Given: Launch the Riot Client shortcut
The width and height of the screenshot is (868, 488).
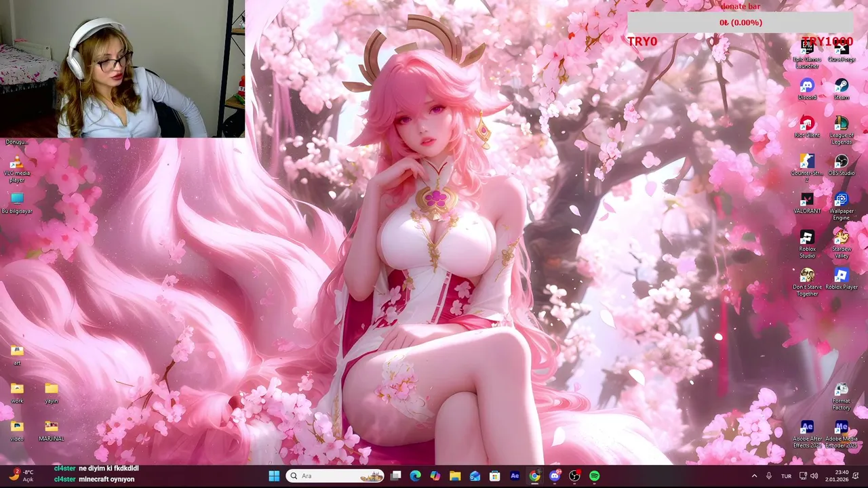Looking at the screenshot, I should pyautogui.click(x=807, y=127).
